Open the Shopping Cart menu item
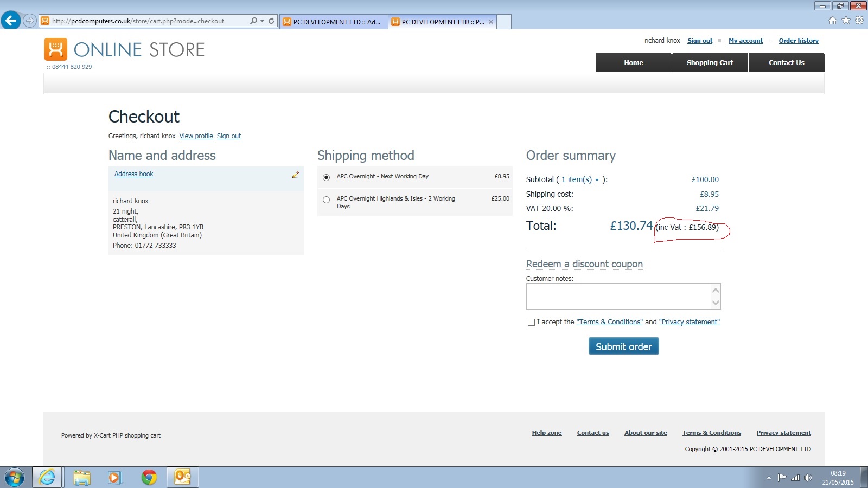Screen dimensions: 868x488 coord(710,63)
